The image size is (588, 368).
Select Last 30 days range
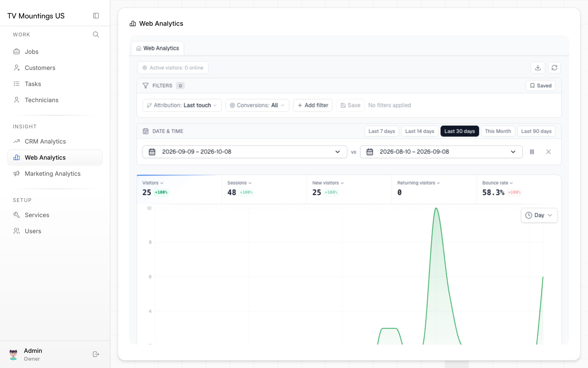tap(459, 131)
